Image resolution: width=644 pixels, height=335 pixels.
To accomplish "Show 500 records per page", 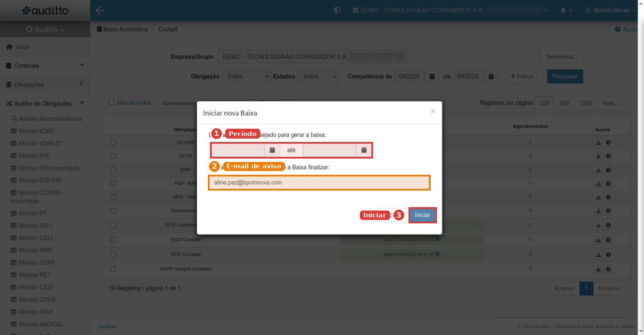I will pyautogui.click(x=564, y=103).
